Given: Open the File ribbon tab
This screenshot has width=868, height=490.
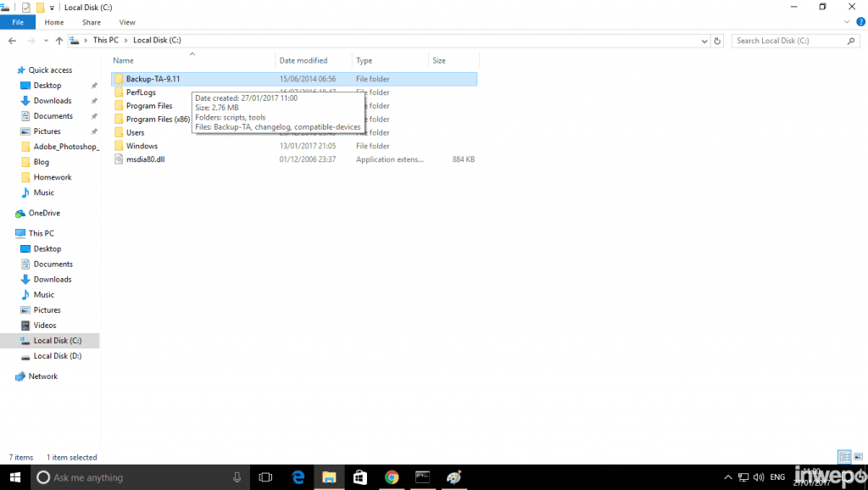Looking at the screenshot, I should pos(18,22).
